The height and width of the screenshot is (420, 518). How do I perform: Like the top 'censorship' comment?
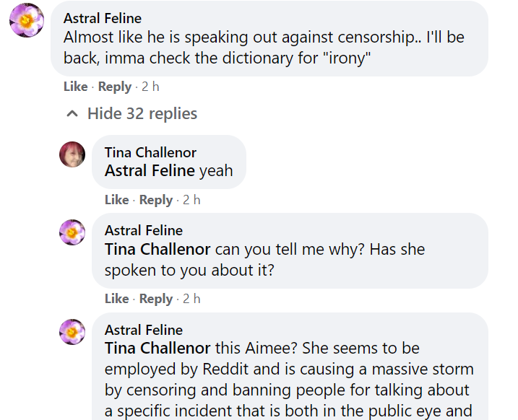[x=76, y=87]
